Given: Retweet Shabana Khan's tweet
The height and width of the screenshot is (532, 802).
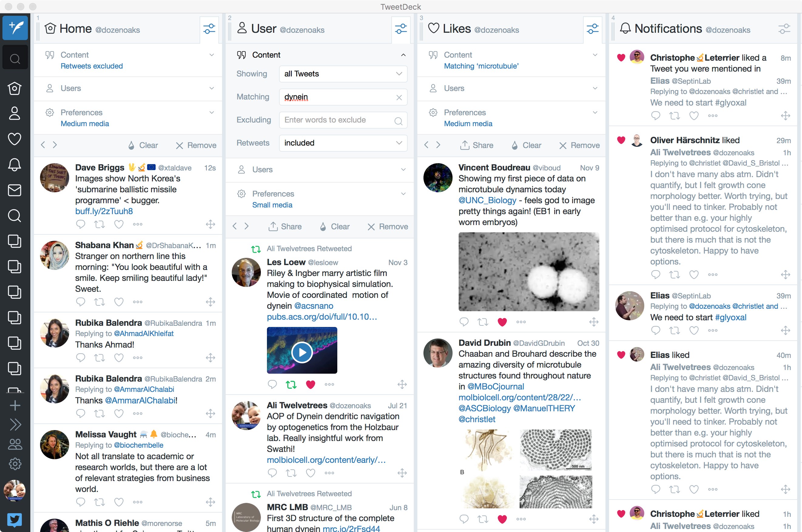Looking at the screenshot, I should (99, 301).
